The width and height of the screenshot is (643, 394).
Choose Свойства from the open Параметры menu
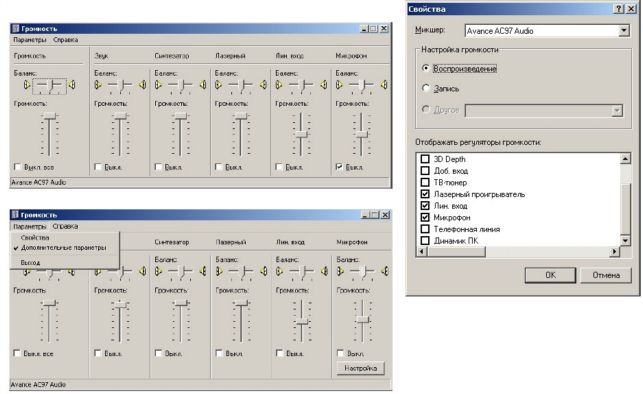pyautogui.click(x=35, y=238)
